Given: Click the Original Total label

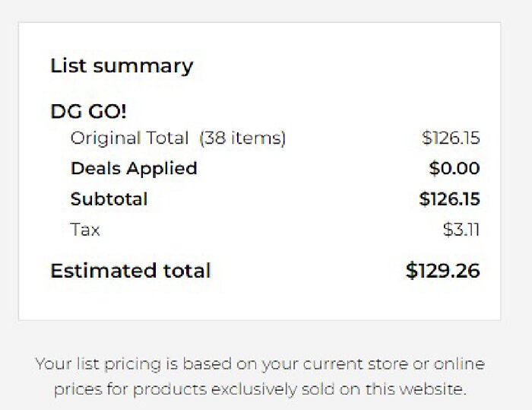Looking at the screenshot, I should click(129, 138).
